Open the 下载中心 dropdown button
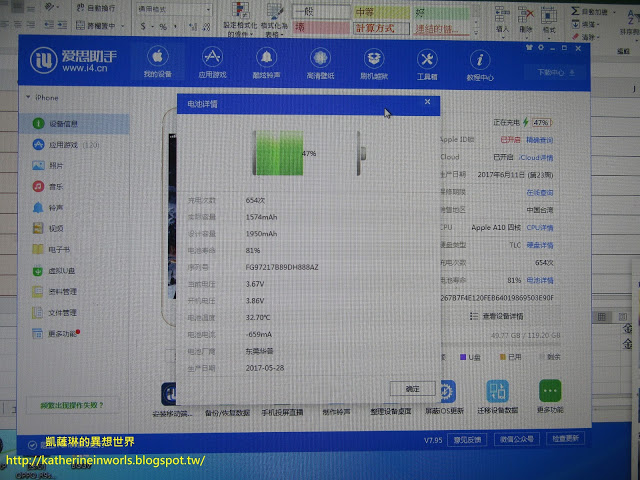640x480 pixels. 559,72
